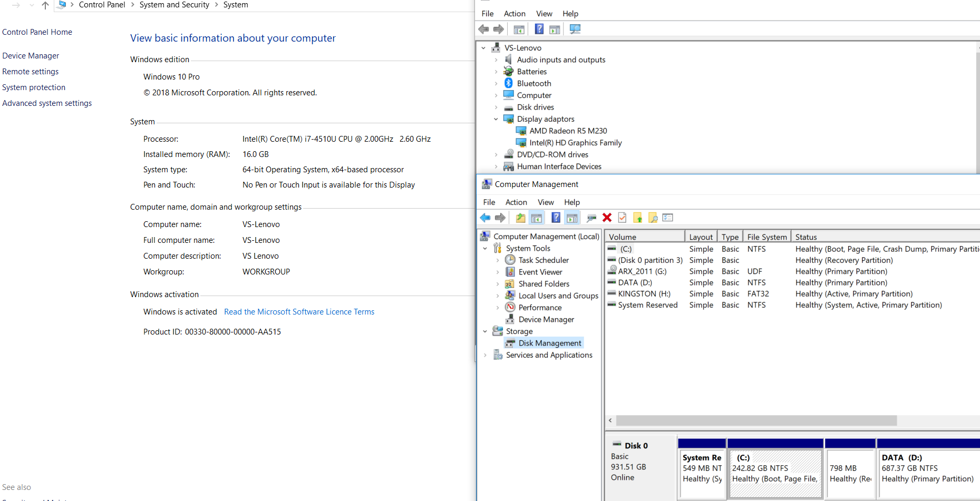Select Disk Management in the tree
Viewport: 980px width, 501px height.
pyautogui.click(x=550, y=343)
